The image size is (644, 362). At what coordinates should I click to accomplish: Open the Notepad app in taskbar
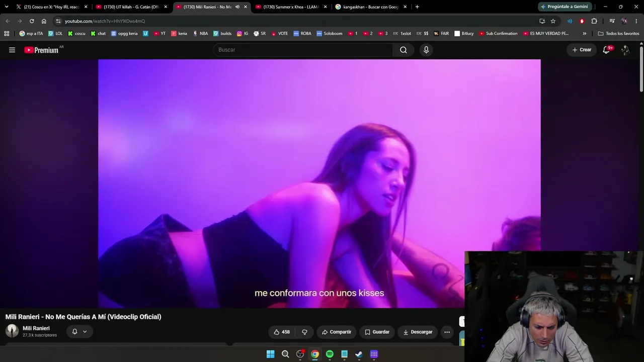(344, 354)
